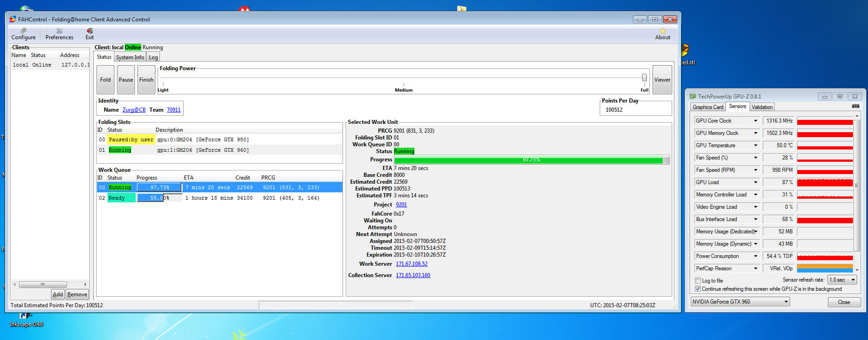Open Collection Server 171.65.103.160 link
Screen dimensions: 868x340
pyautogui.click(x=413, y=275)
